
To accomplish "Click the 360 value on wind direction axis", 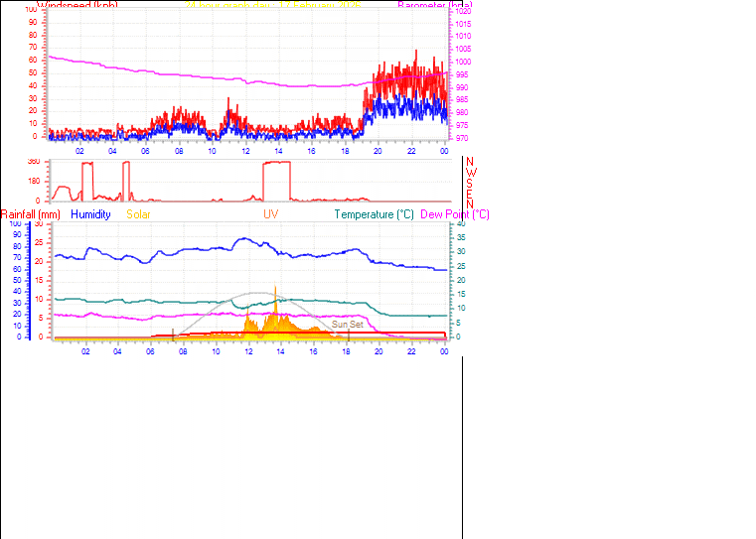I will pyautogui.click(x=34, y=161).
